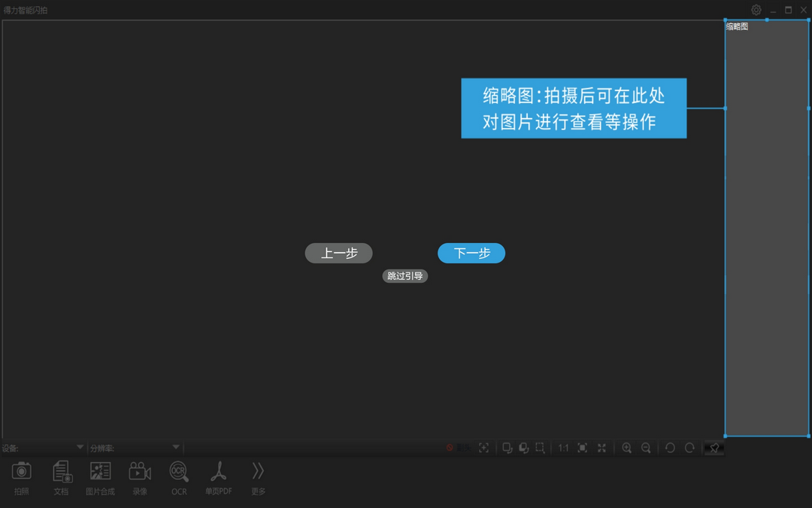Click the 1:1 actual size icon
812x508 pixels.
pos(563,448)
